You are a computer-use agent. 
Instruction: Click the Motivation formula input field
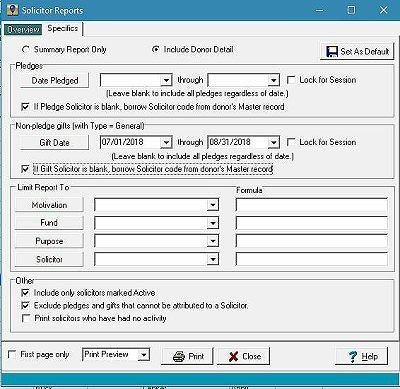coord(312,205)
